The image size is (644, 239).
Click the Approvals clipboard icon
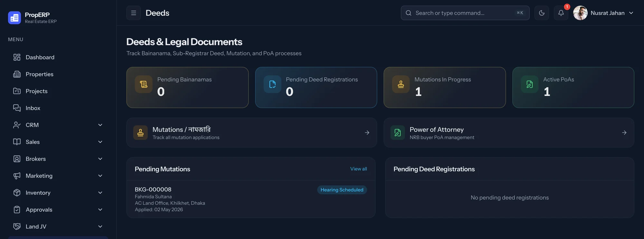[17, 210]
